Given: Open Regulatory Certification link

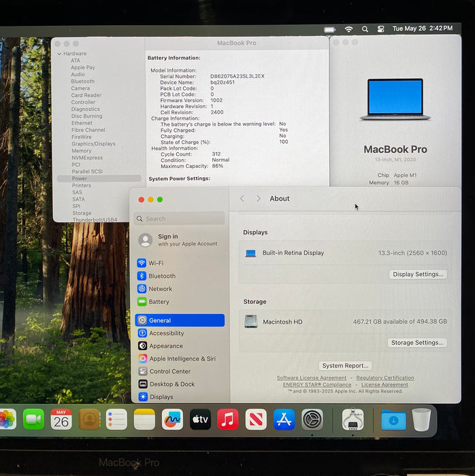Looking at the screenshot, I should click(385, 377).
